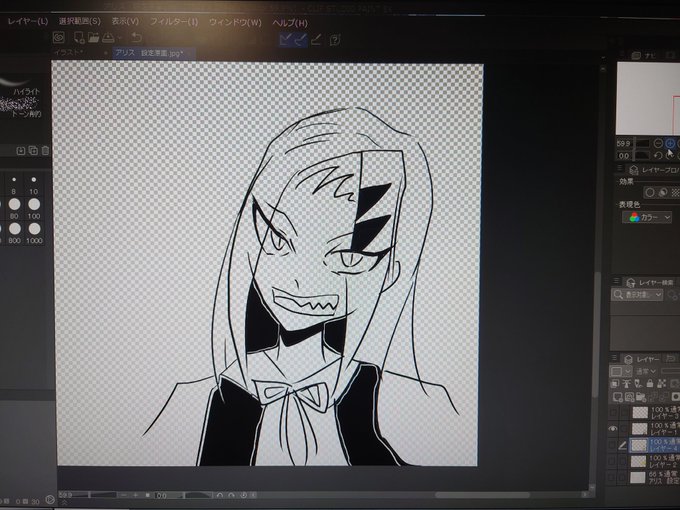Click the layer opacity slider

[x=670, y=372]
